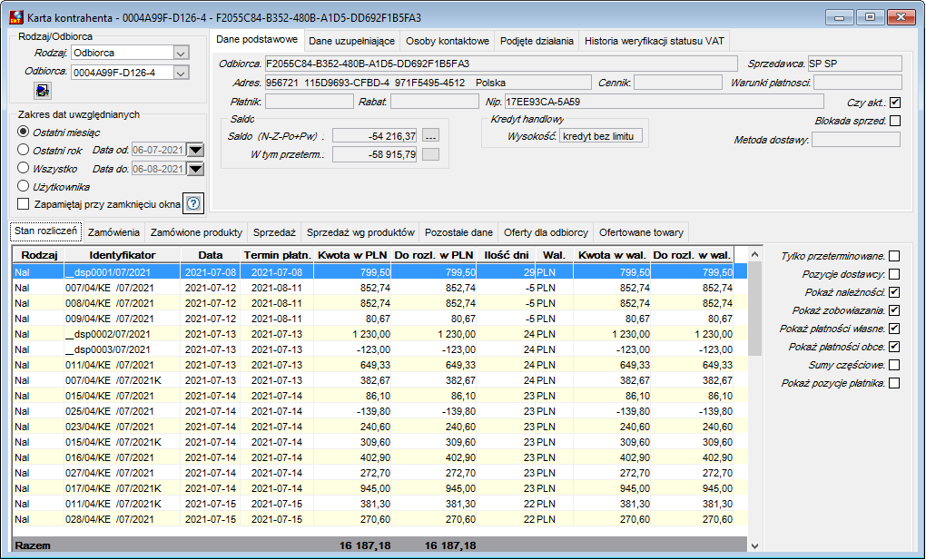Click the small button beside W tym przeterm.

click(x=431, y=155)
